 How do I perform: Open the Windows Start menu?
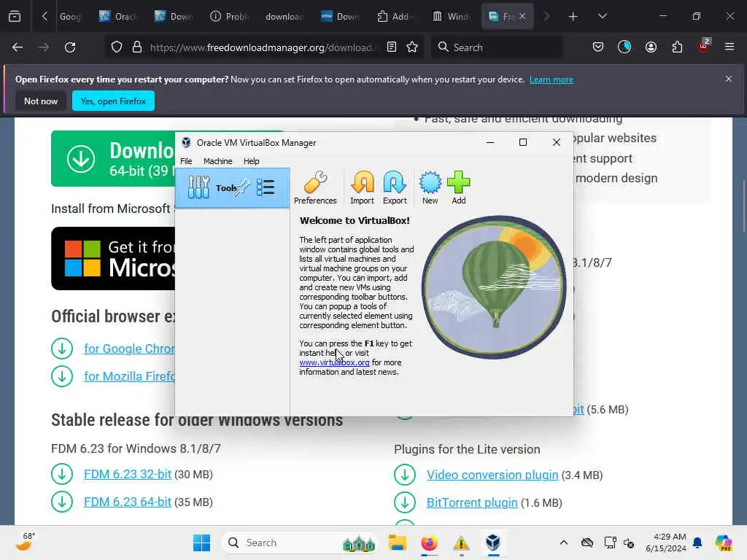coord(202,542)
